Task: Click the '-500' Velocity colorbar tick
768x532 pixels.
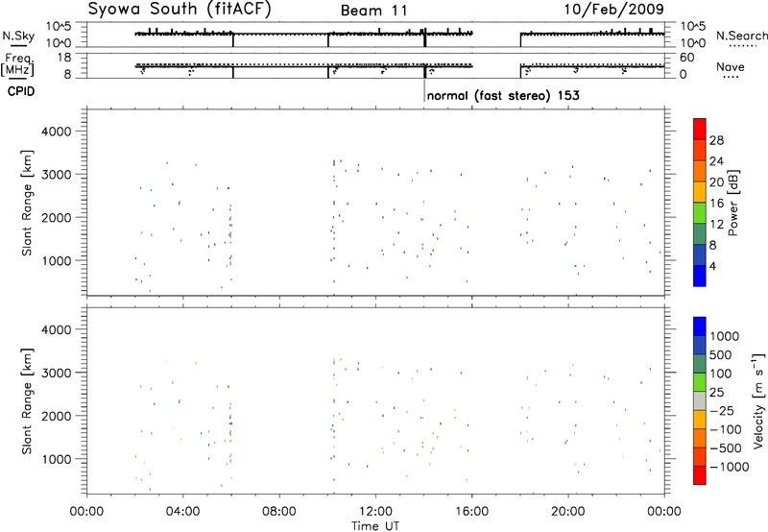Action: (726, 447)
